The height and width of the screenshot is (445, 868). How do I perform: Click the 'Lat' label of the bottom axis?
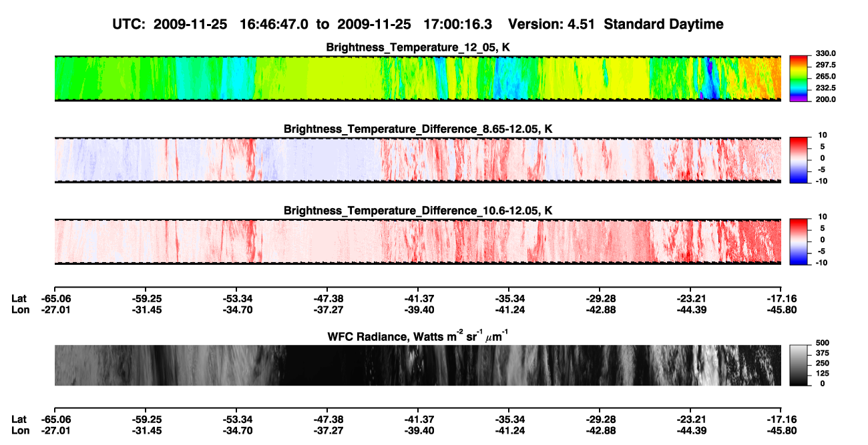[x=19, y=420]
